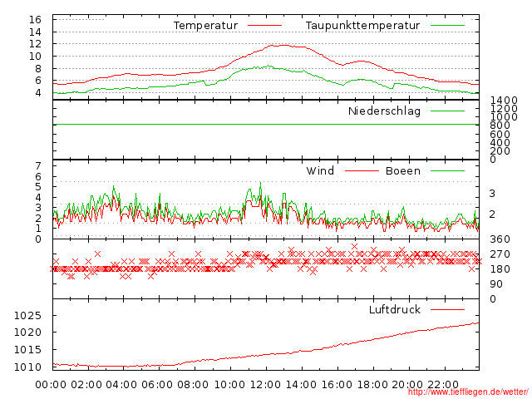The width and height of the screenshot is (532, 399).
Task: Click the 18:00 time axis label
Action: point(372,385)
